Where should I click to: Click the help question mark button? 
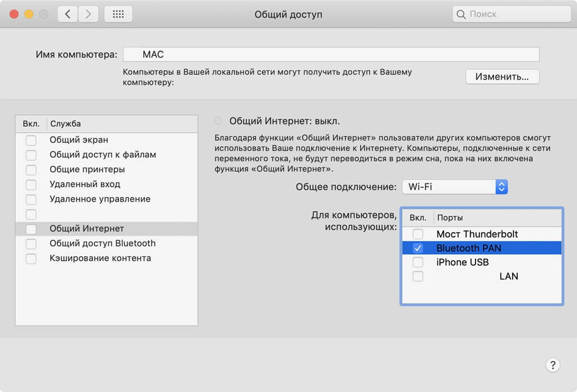tap(553, 364)
